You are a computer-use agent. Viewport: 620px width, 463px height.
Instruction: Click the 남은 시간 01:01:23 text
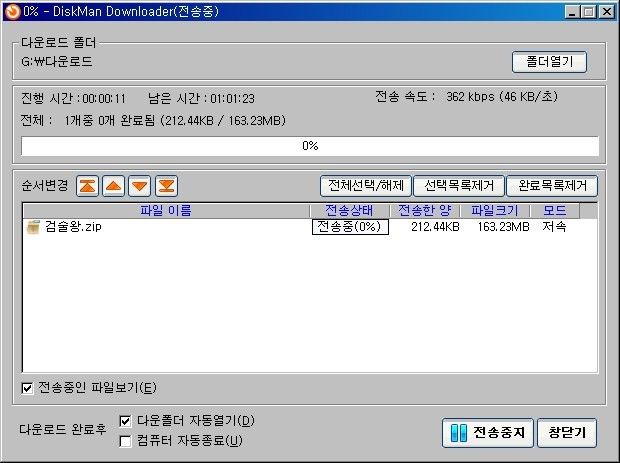[x=201, y=98]
